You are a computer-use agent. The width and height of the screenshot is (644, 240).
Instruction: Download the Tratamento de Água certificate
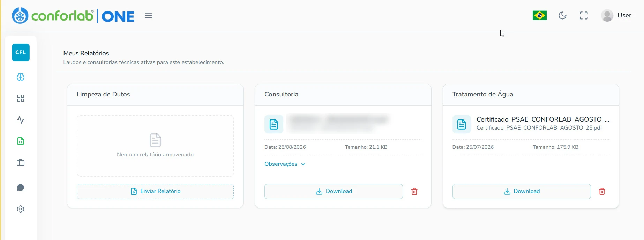pos(522,191)
